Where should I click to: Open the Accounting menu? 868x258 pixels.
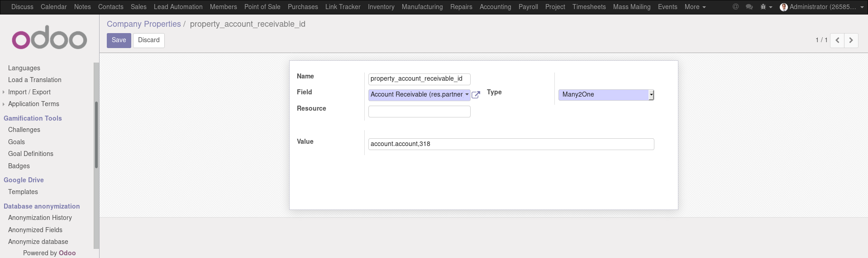495,7
